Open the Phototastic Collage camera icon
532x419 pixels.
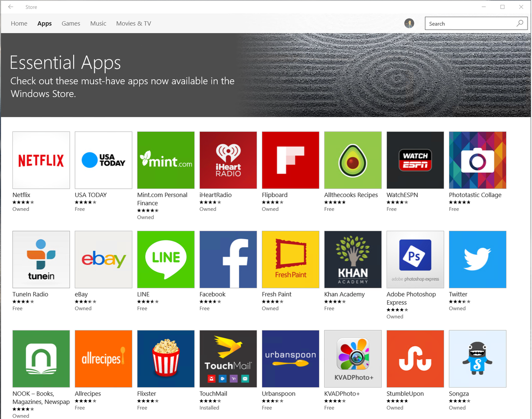pyautogui.click(x=477, y=160)
